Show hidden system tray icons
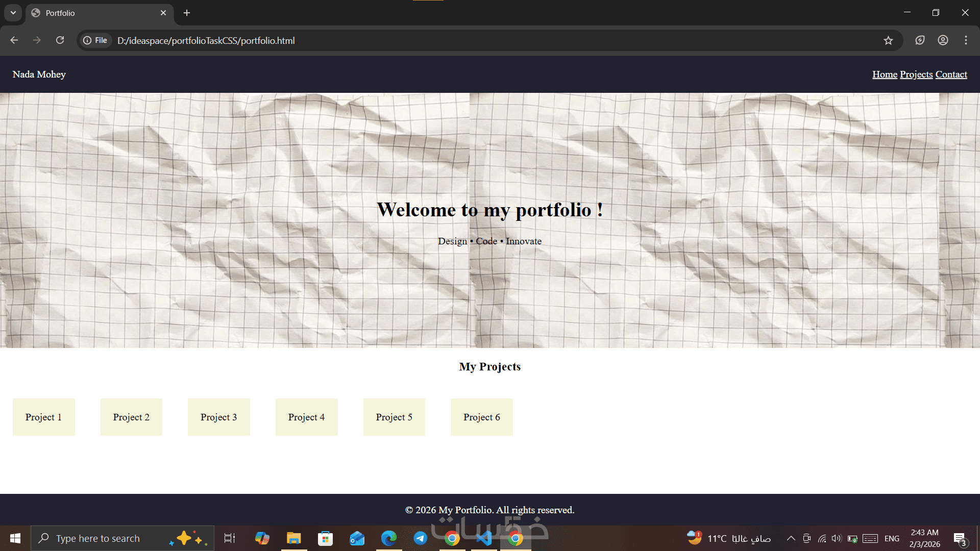The height and width of the screenshot is (551, 980). click(x=791, y=538)
